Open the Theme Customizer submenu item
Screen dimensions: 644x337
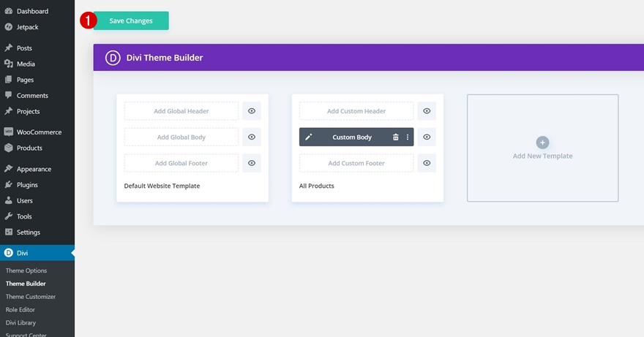[31, 297]
